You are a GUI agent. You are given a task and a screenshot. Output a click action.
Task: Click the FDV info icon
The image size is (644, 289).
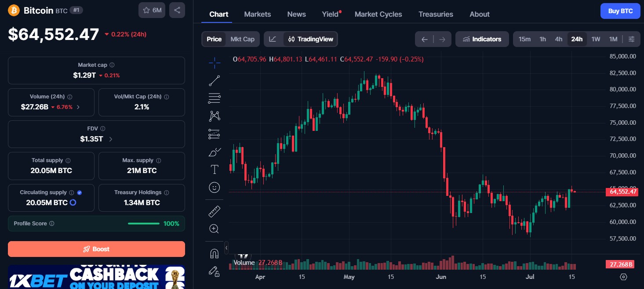[103, 129]
